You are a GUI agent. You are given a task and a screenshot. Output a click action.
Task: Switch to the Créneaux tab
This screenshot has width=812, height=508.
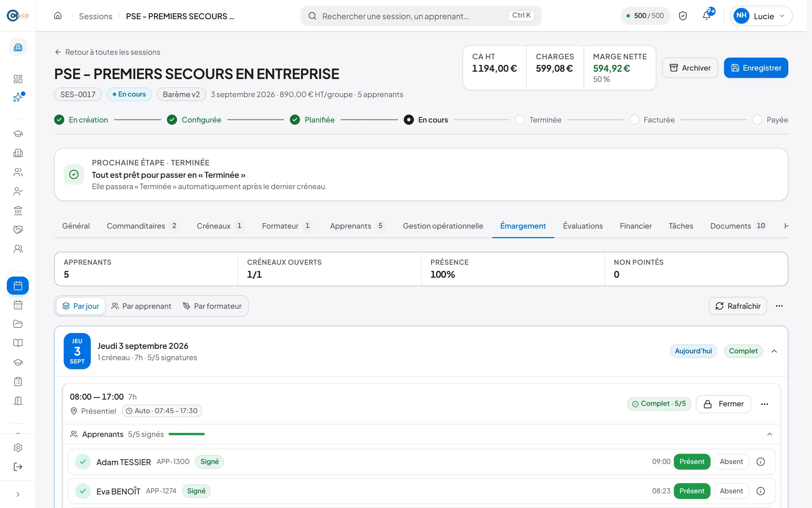[220, 226]
